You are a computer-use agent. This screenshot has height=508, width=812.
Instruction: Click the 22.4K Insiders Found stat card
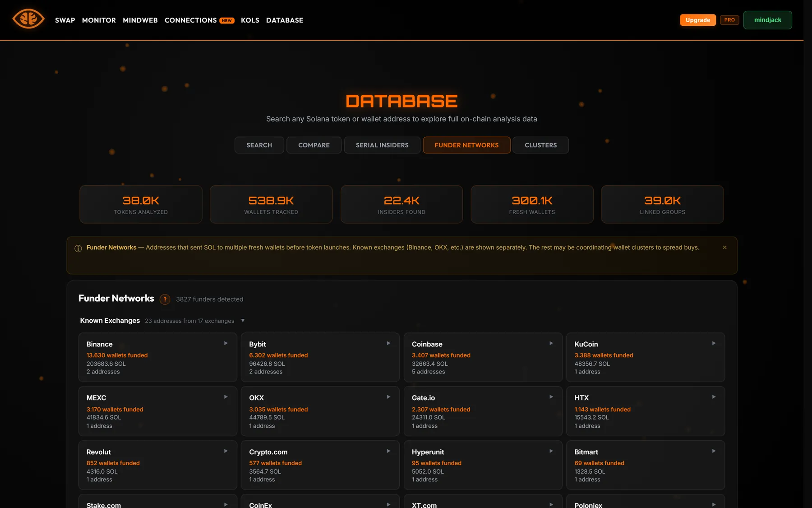[x=401, y=204]
